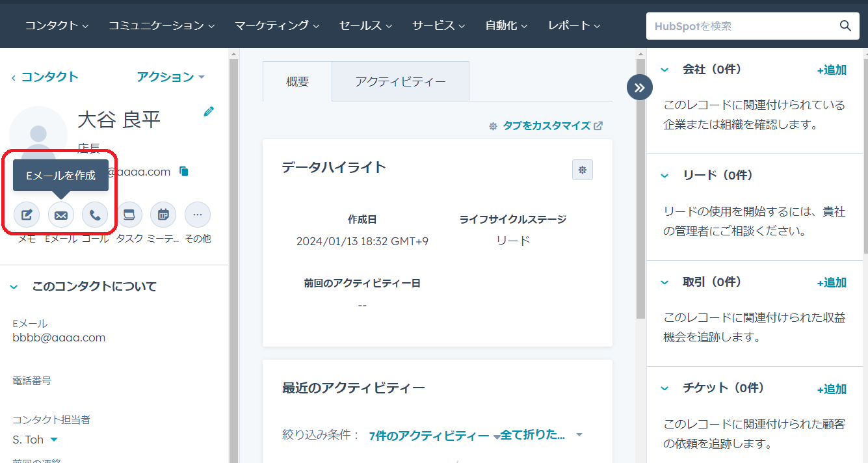Open the レポート menu
Image resolution: width=868 pixels, height=463 pixels.
coord(573,26)
